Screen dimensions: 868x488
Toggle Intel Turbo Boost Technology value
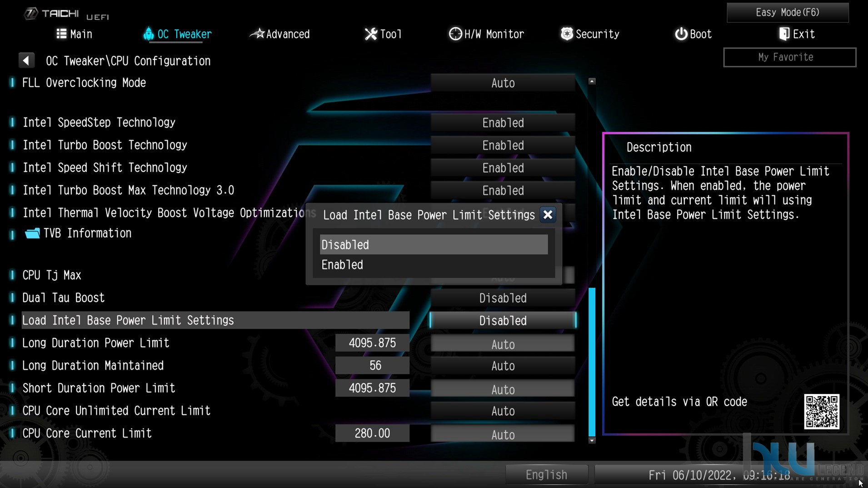pos(503,145)
